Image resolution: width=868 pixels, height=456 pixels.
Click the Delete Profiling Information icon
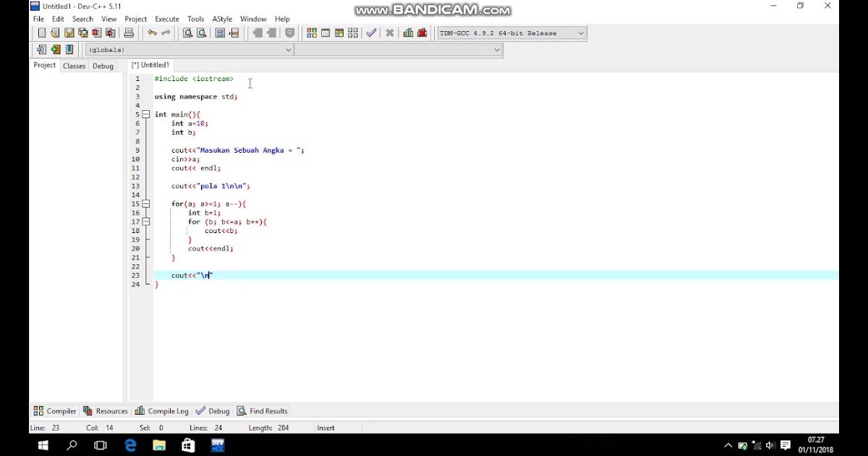point(422,33)
